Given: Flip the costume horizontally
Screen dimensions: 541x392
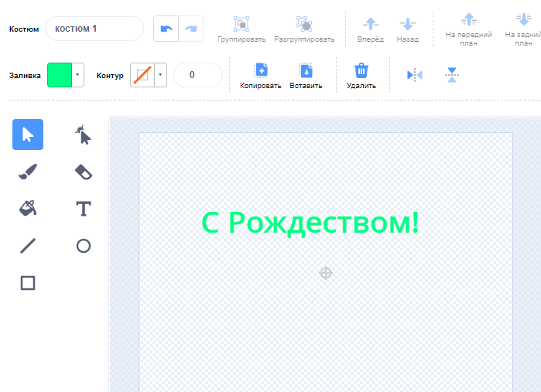Looking at the screenshot, I should coord(415,75).
